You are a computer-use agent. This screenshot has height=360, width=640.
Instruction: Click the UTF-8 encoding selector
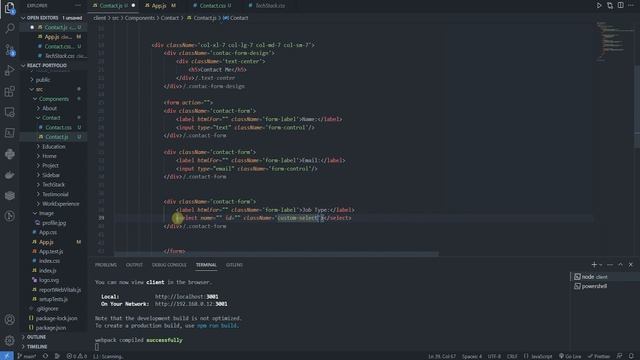click(x=494, y=356)
